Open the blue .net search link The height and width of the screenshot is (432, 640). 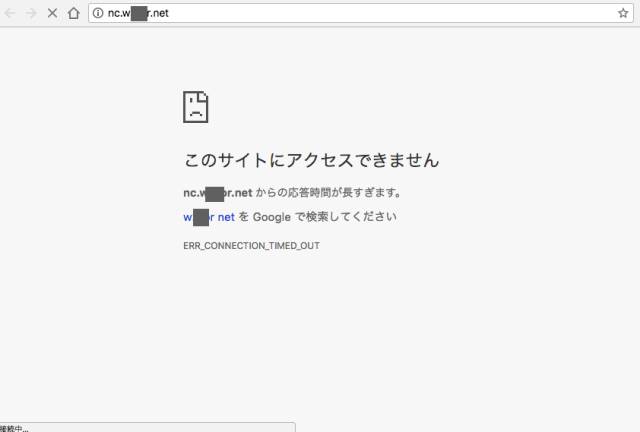pos(209,217)
